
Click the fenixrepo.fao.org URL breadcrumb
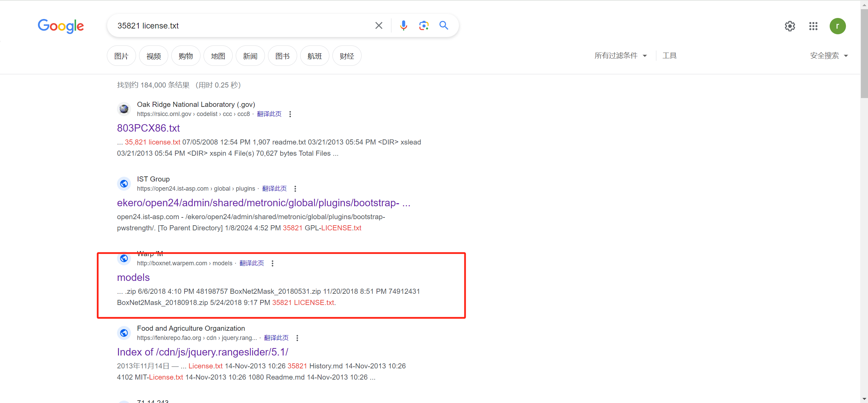(x=197, y=338)
